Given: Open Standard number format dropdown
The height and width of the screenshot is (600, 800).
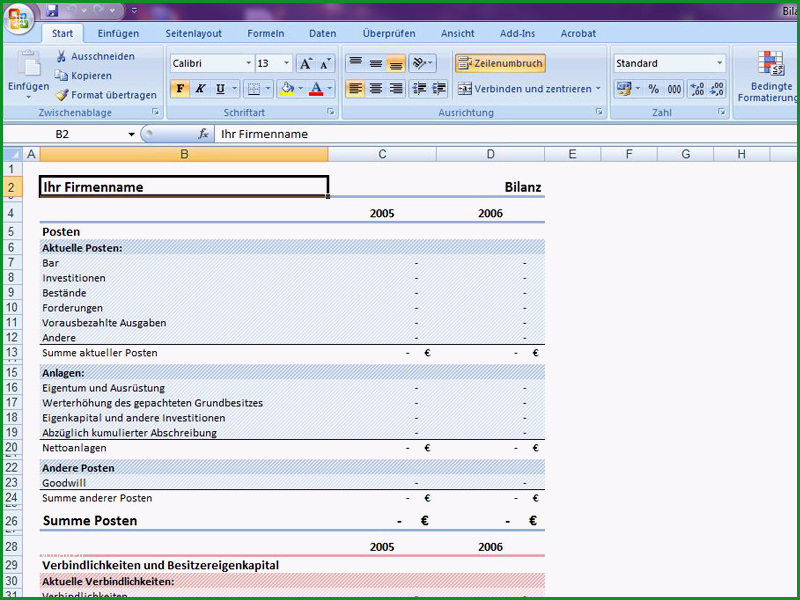Looking at the screenshot, I should click(x=719, y=63).
